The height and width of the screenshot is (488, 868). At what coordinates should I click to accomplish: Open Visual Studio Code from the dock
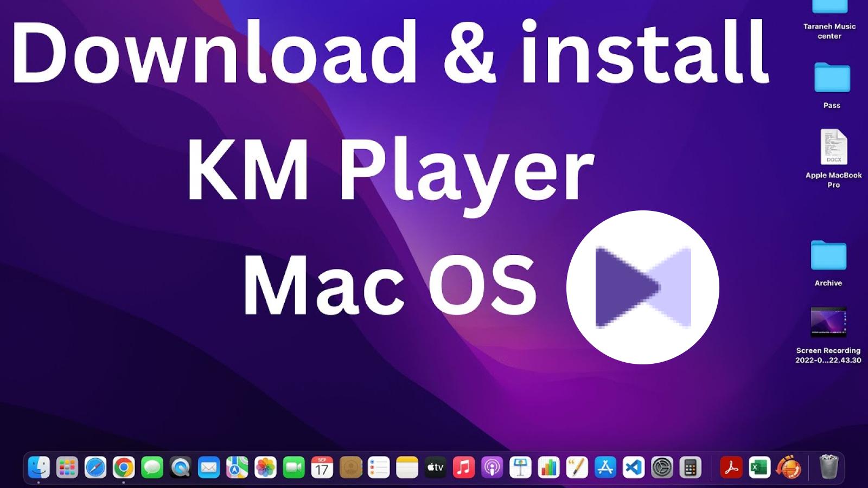633,467
